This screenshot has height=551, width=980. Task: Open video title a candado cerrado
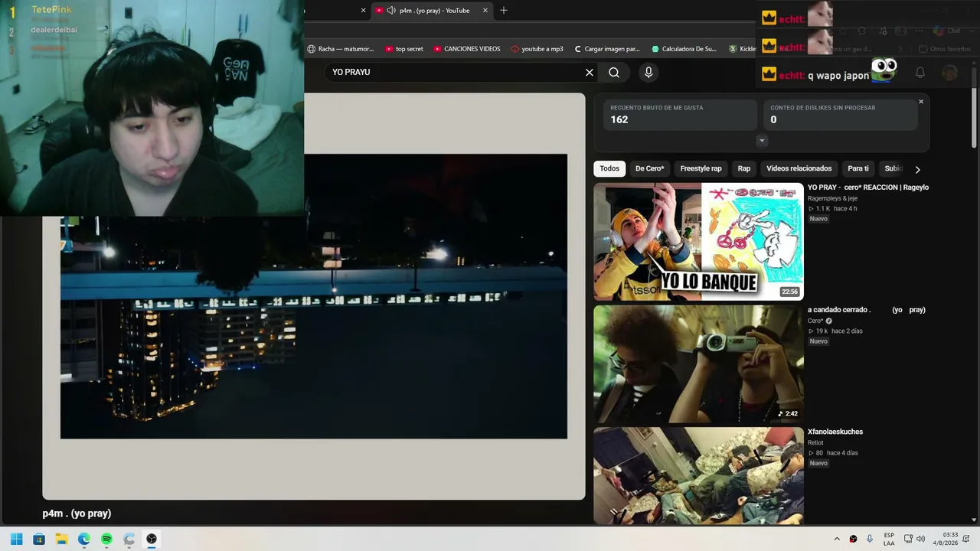[x=867, y=310]
